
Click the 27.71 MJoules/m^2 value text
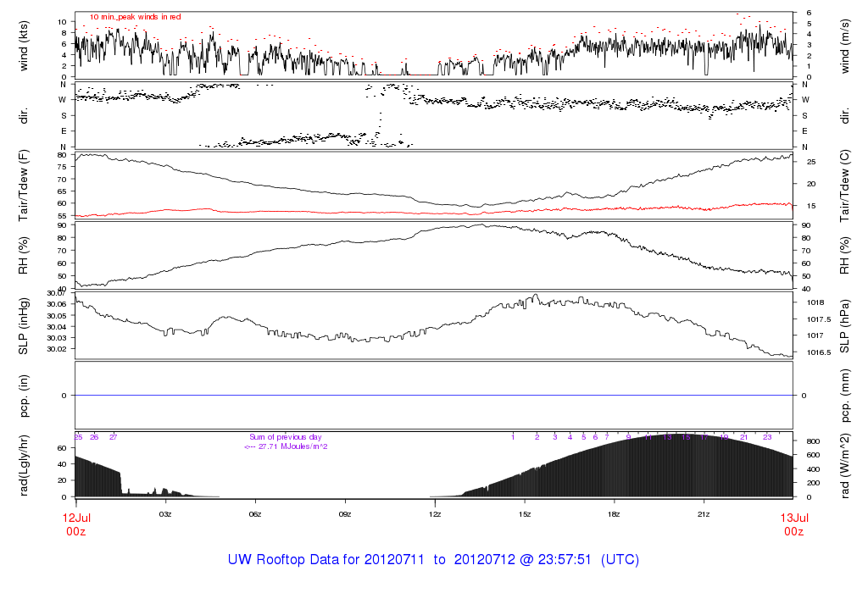(287, 446)
